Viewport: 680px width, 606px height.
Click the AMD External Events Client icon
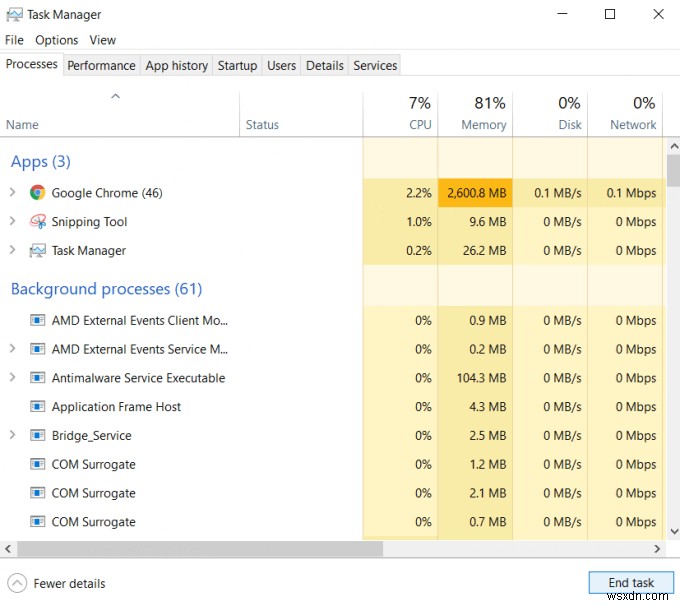(37, 321)
